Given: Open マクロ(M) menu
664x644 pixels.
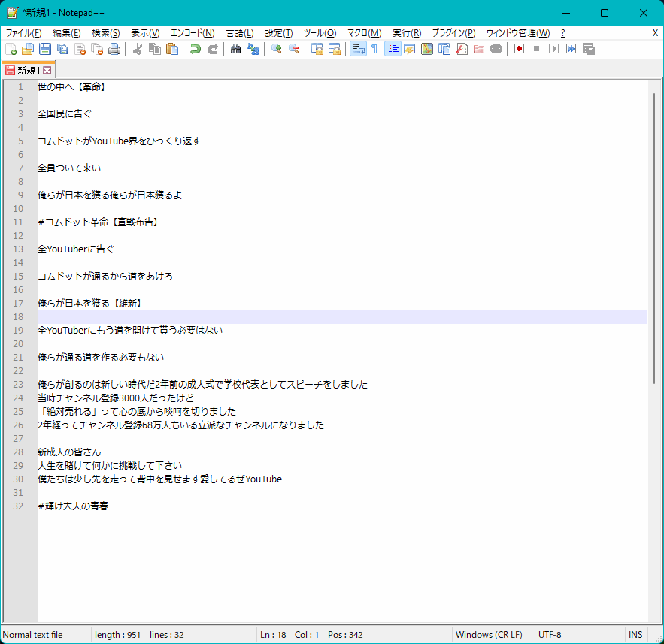Looking at the screenshot, I should tap(364, 33).
